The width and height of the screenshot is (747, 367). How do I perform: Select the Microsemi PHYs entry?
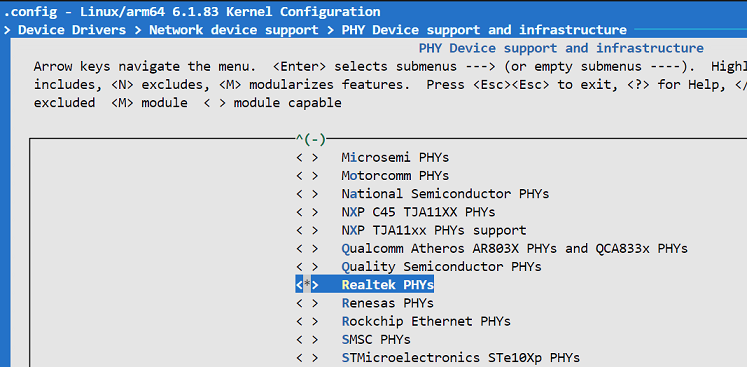coord(395,157)
